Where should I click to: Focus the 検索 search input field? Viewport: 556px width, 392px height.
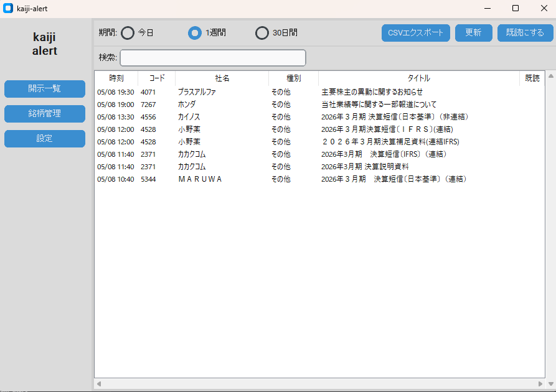click(213, 58)
